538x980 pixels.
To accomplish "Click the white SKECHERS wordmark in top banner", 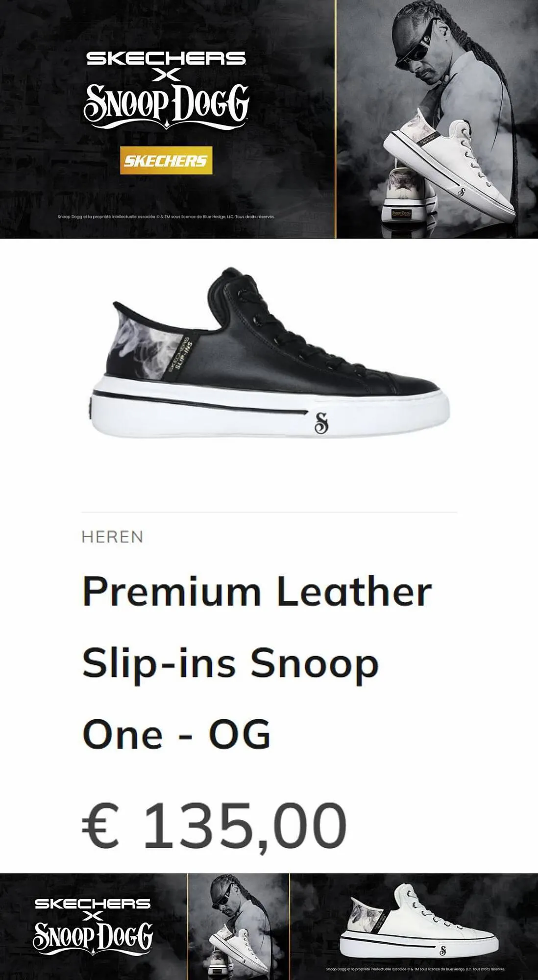I will 166,59.
